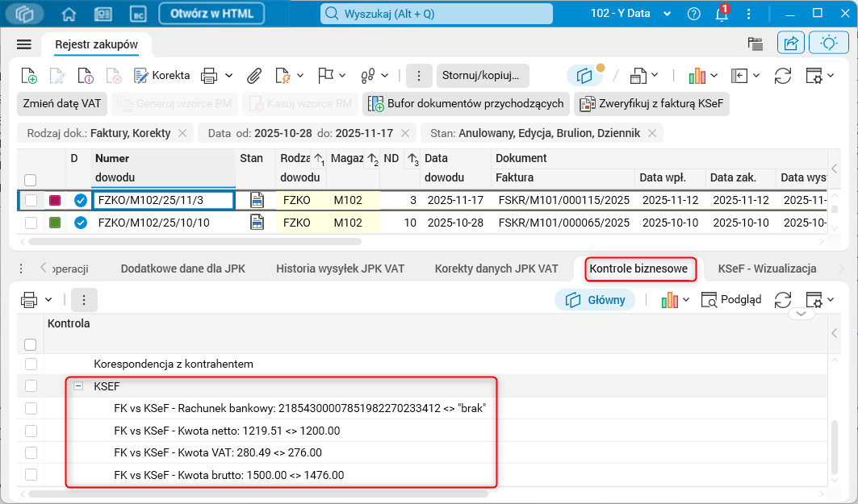This screenshot has height=504, width=858.
Task: Tick checkbox for the KSEF group row
Action: coord(31,386)
